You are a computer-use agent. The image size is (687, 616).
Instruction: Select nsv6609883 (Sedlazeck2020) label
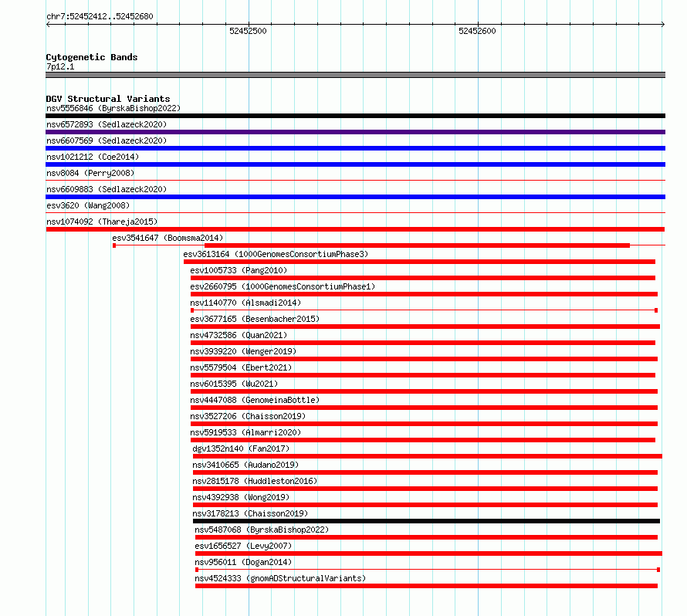tap(107, 189)
